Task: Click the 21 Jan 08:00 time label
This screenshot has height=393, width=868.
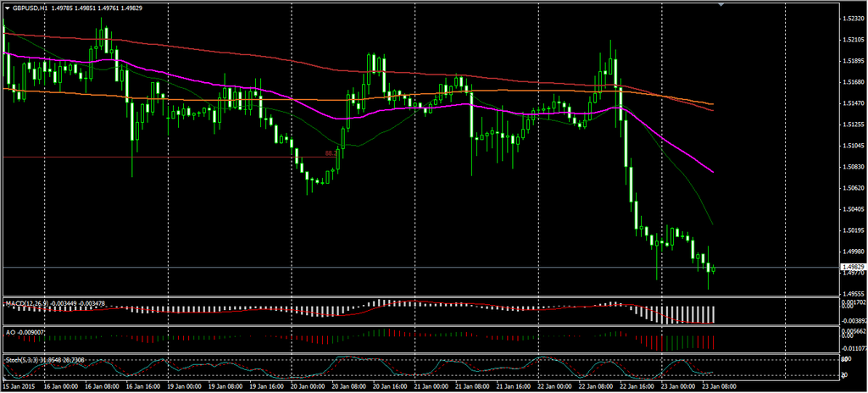Action: 473,385
